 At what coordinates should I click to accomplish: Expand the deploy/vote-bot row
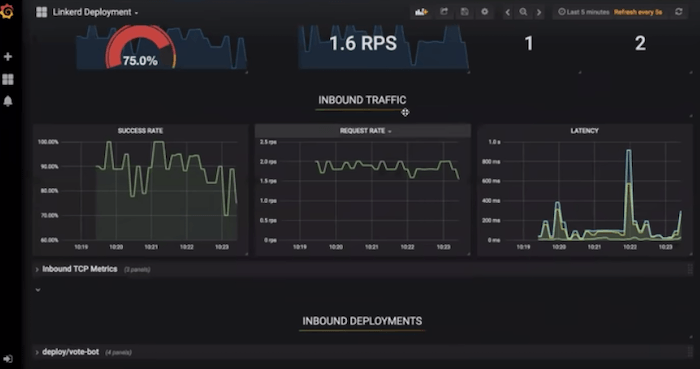click(x=71, y=352)
